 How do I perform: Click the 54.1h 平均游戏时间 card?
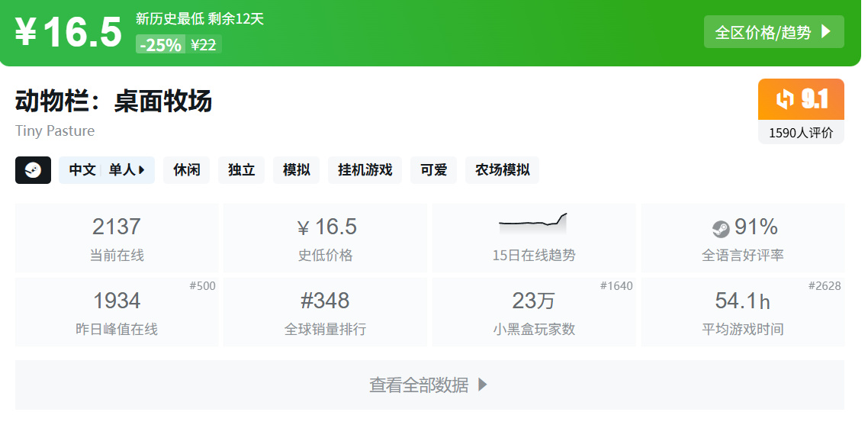pos(743,312)
